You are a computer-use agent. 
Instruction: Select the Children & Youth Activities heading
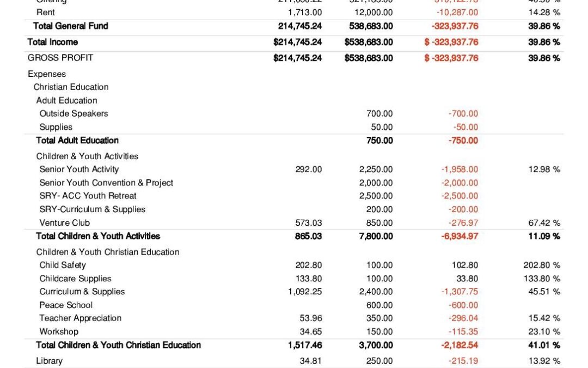point(87,156)
